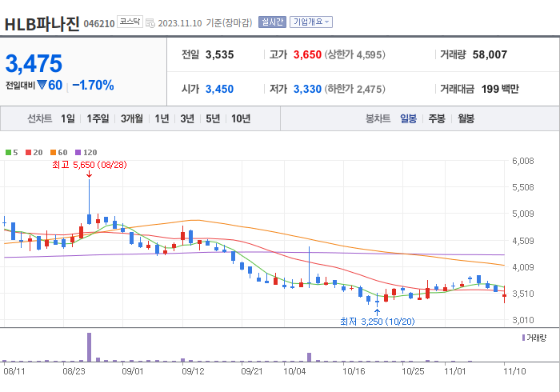Image resolution: width=560 pixels, height=392 pixels.
Task: Click the 최고 5,650 (08/28) annotation
Action: pos(90,165)
